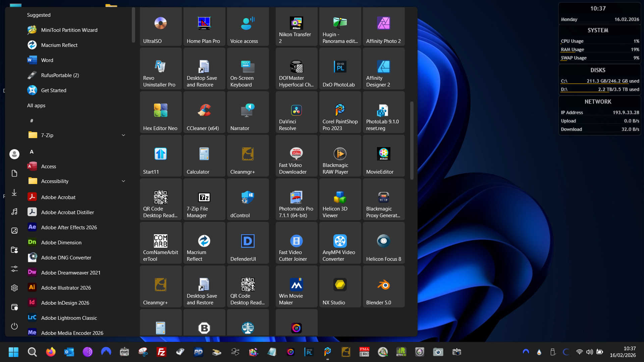
Task: Launch Blender 5.0 tile
Action: click(x=383, y=287)
